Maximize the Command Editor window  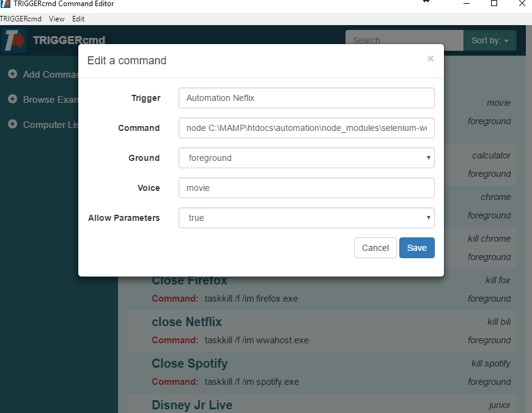point(494,4)
